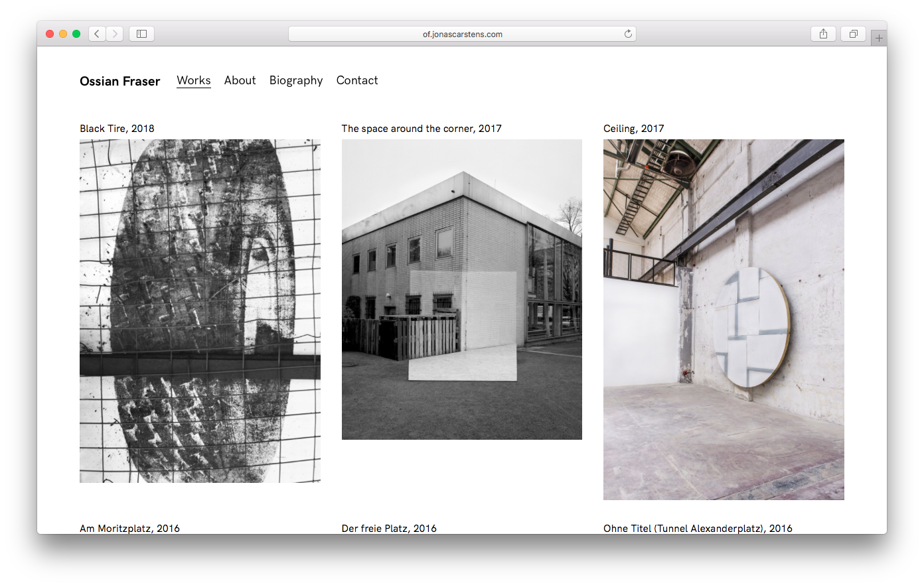Open the Black Tire, 2018 title
The image size is (924, 587).
pos(117,129)
